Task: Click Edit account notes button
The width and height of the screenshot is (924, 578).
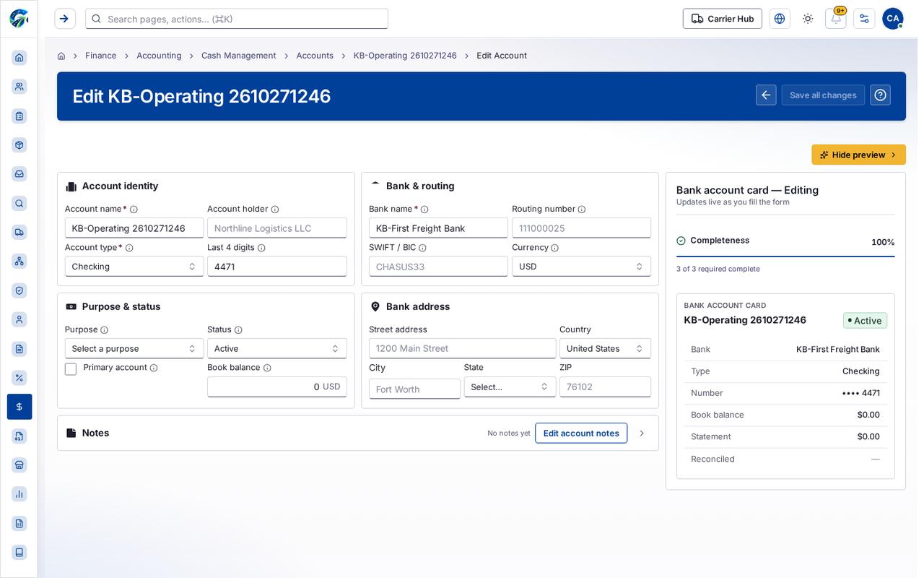Action: (x=581, y=433)
